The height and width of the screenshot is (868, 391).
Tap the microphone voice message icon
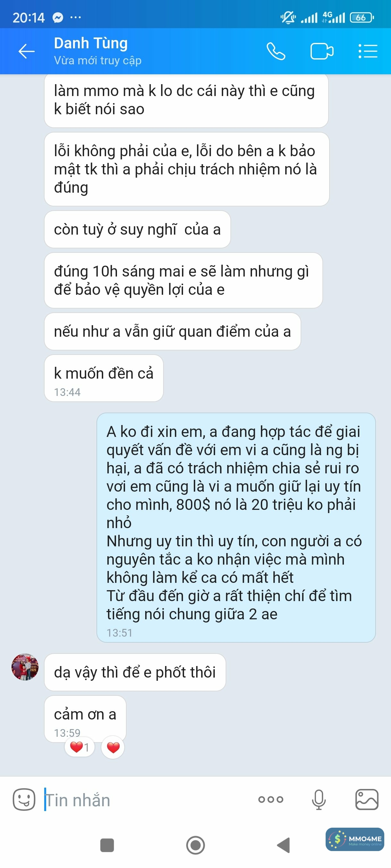(319, 799)
